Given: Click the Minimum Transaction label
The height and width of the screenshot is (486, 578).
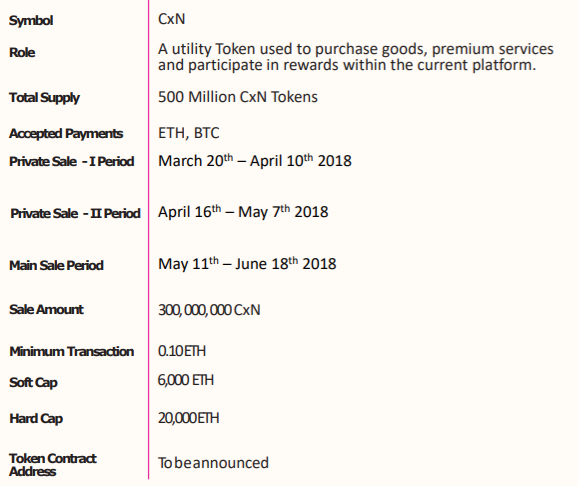Looking at the screenshot, I should pos(72,351).
